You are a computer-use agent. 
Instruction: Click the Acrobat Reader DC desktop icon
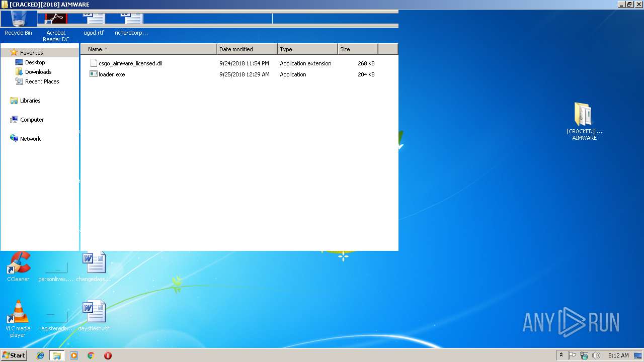point(56,27)
